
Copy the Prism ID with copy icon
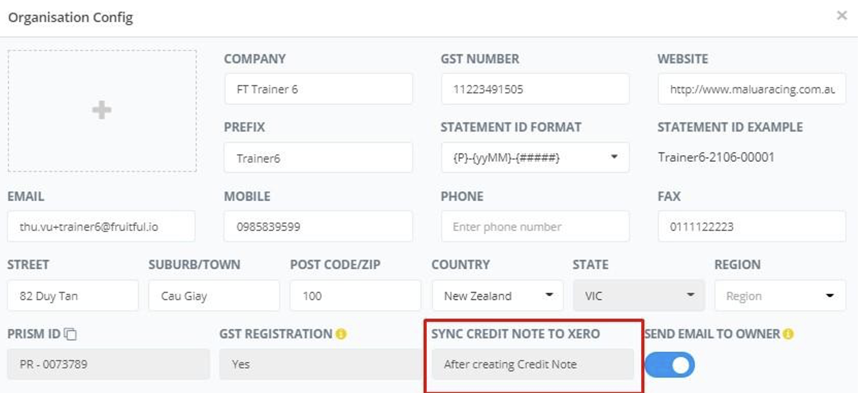[70, 334]
